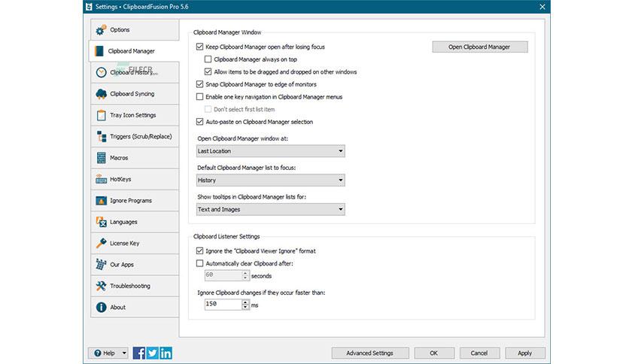The image size is (629, 364).
Task: Click the Advanced Settings button
Action: pyautogui.click(x=370, y=353)
